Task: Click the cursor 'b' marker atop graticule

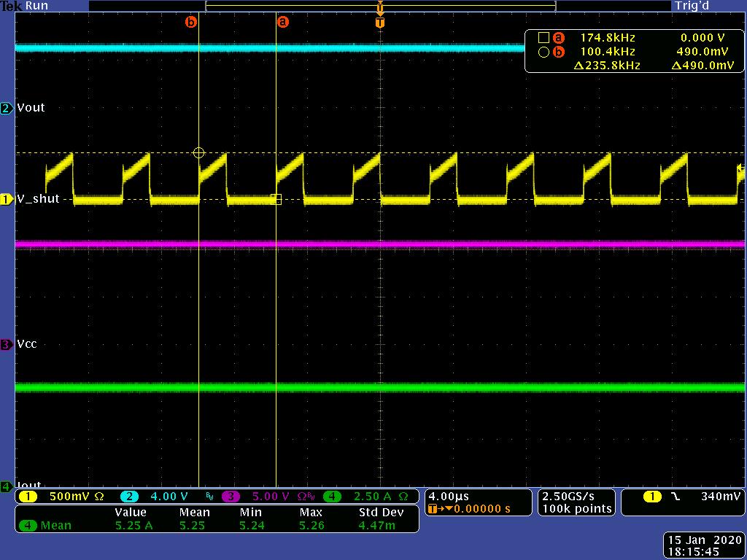Action: coord(191,22)
